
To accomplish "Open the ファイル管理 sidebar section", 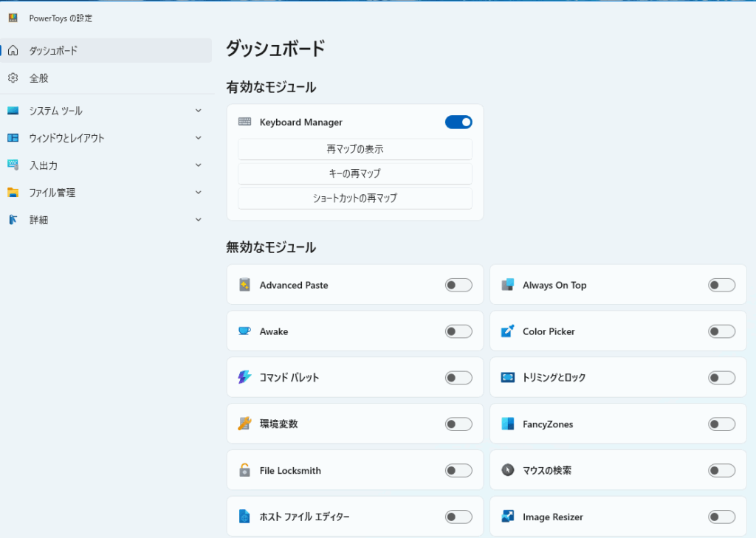I will (106, 193).
